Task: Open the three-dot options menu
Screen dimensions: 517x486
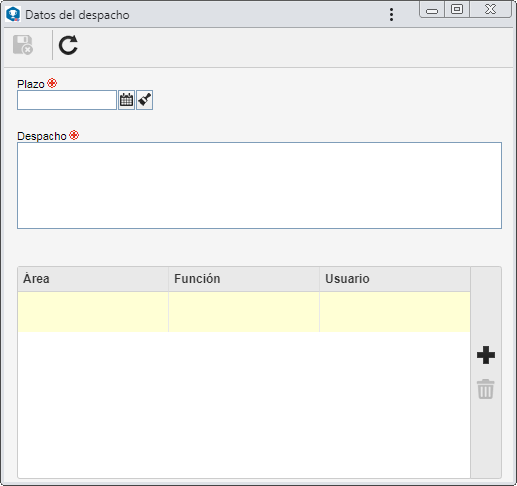Action: point(391,15)
